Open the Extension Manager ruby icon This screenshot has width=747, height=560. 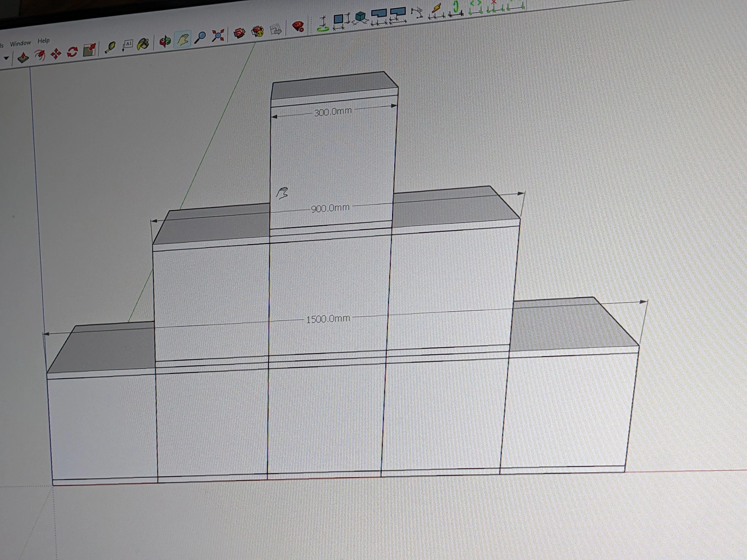299,26
